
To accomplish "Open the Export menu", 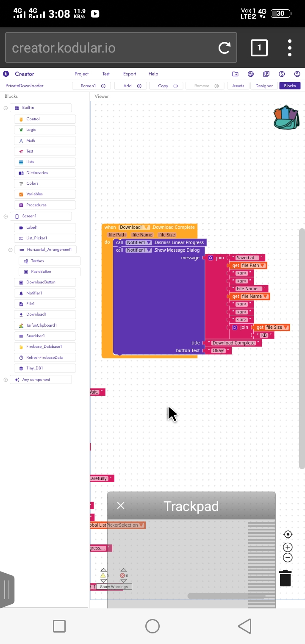I will [130, 74].
